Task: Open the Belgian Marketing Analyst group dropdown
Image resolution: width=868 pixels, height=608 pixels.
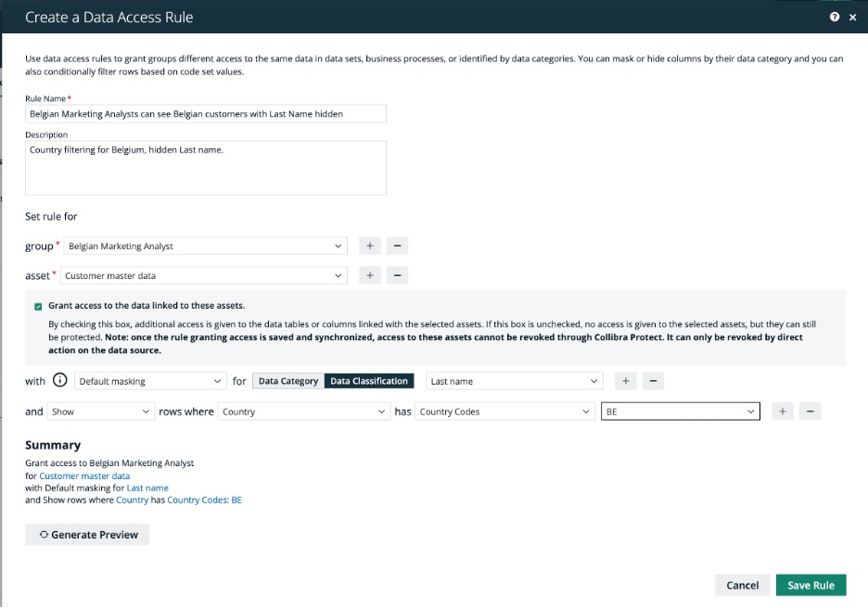Action: [204, 247]
